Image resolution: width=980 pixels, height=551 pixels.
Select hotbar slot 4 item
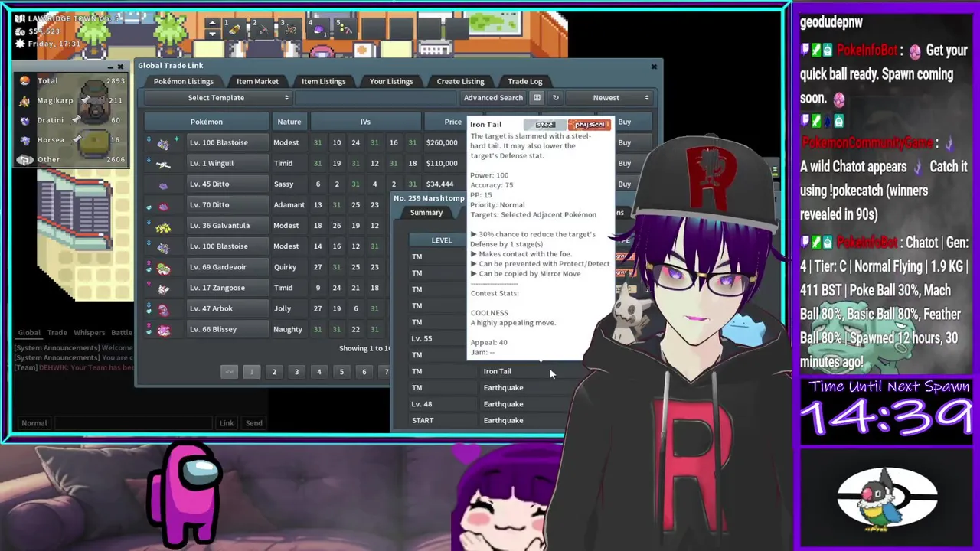coord(318,28)
